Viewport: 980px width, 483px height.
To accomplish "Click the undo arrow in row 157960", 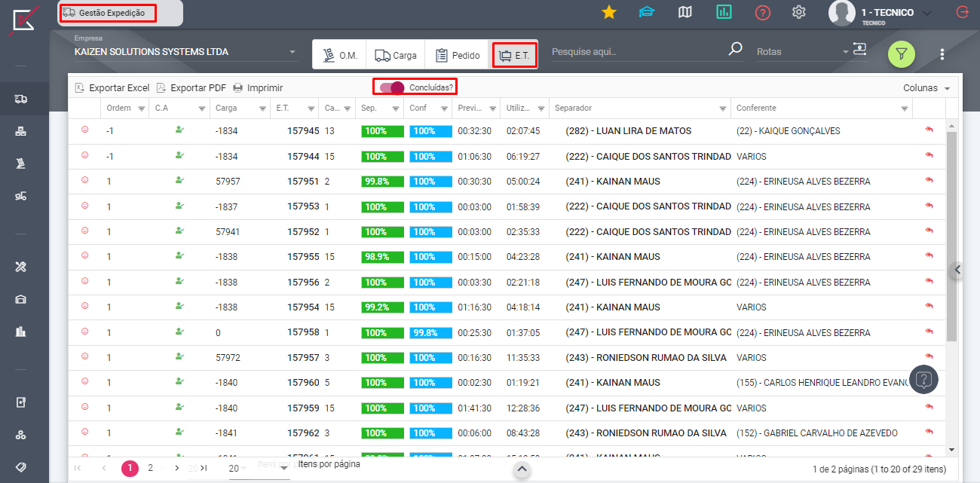I will click(929, 382).
